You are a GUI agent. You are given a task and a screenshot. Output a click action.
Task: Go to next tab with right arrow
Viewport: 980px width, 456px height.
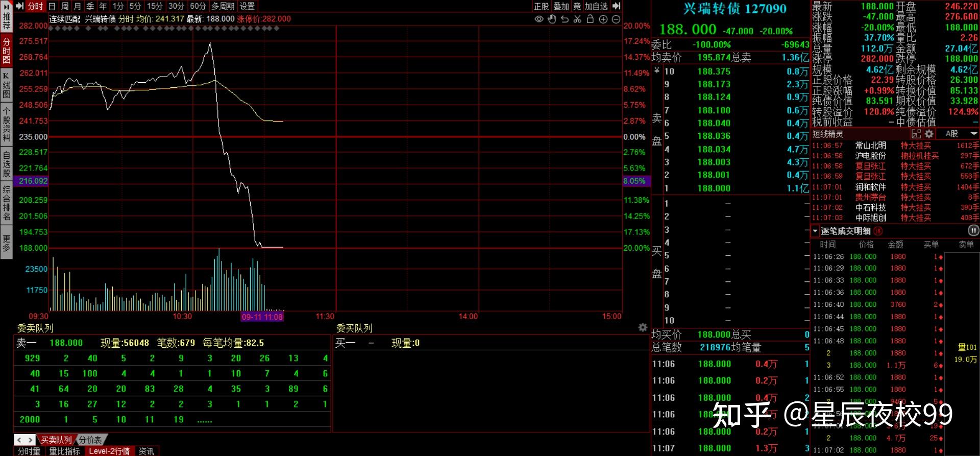point(30,440)
